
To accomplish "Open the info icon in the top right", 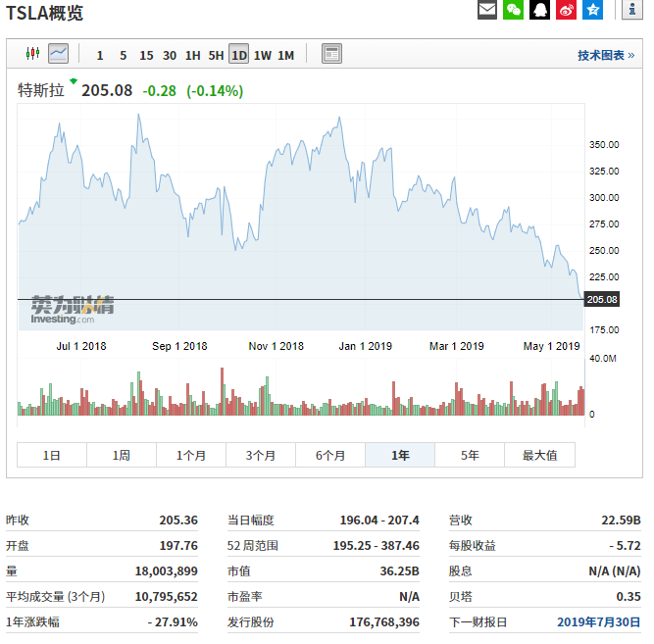I will [x=632, y=9].
